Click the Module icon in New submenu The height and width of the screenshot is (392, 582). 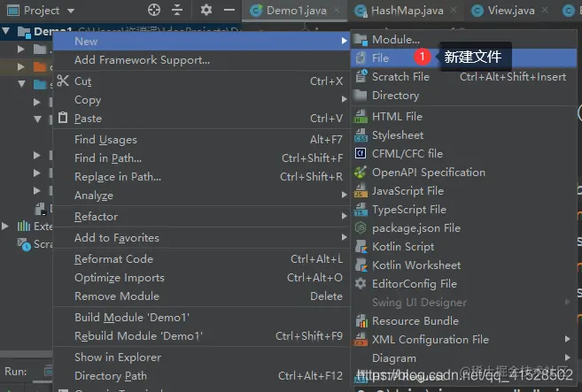[360, 39]
